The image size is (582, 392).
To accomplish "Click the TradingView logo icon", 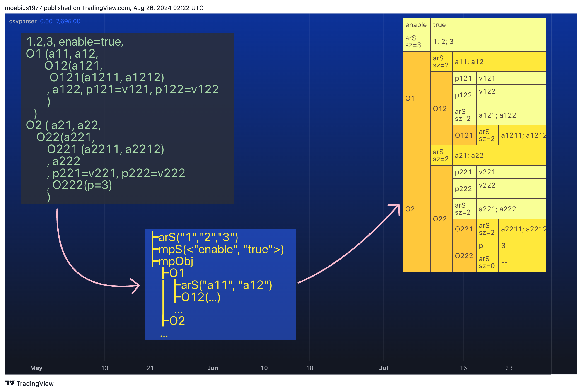I will click(10, 383).
